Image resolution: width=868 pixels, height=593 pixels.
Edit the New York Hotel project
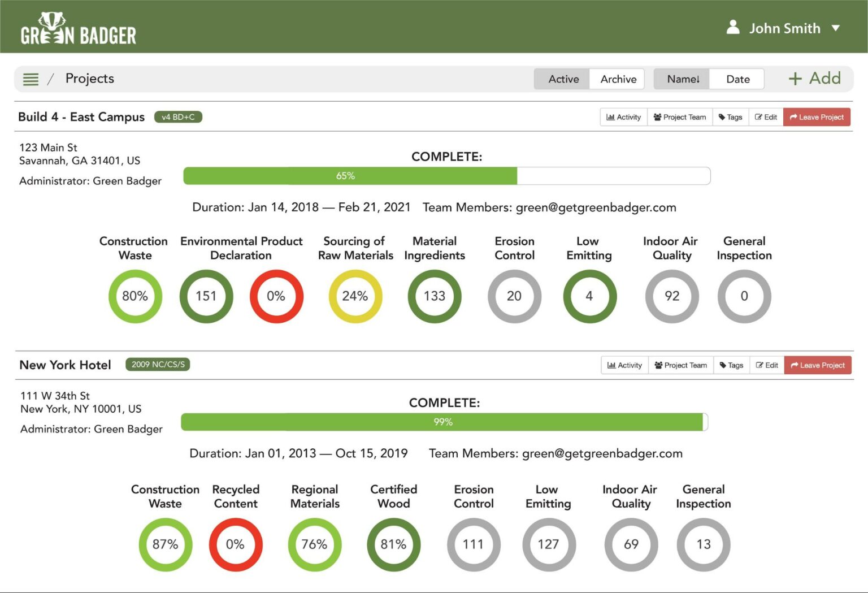(766, 365)
